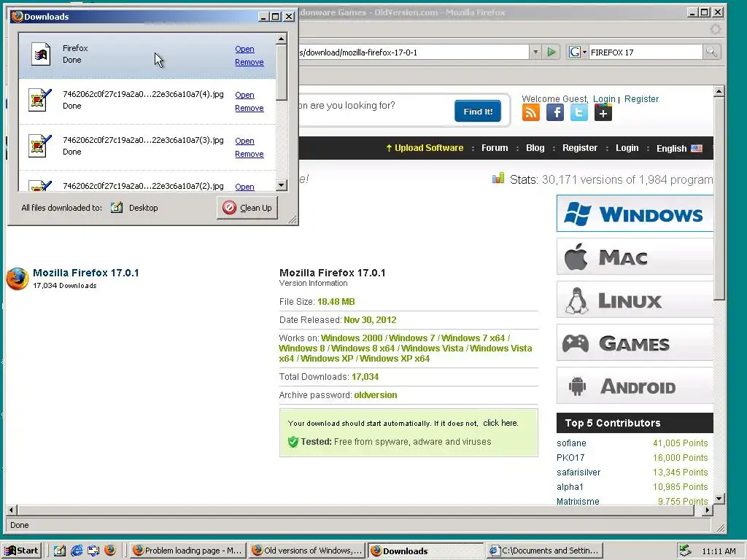The height and width of the screenshot is (560, 747).
Task: Click the Login link next to Welcome Guest
Action: point(604,99)
